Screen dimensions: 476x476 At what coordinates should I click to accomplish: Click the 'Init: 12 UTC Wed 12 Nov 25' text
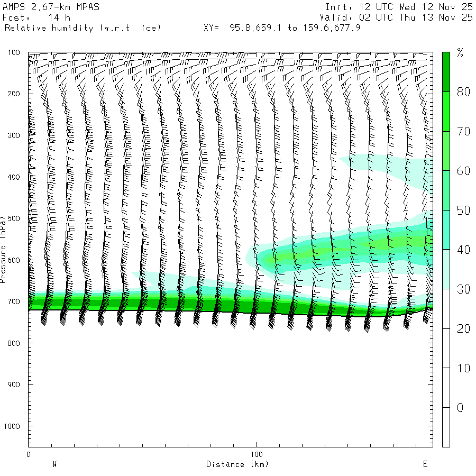399,7
